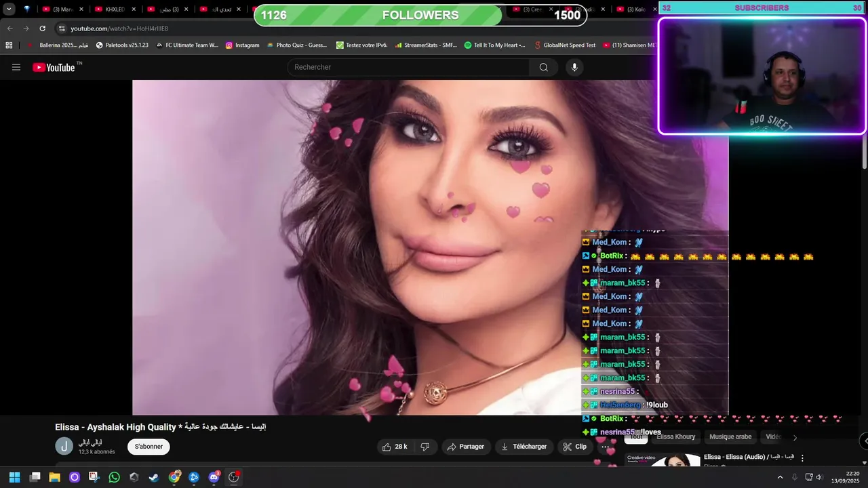Open the StreamerStats - SMF... bookmark
Screen dimensions: 868x488
click(x=425, y=45)
